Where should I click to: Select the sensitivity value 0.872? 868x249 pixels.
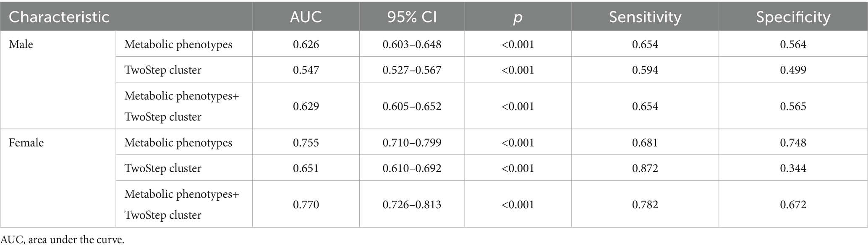[645, 168]
